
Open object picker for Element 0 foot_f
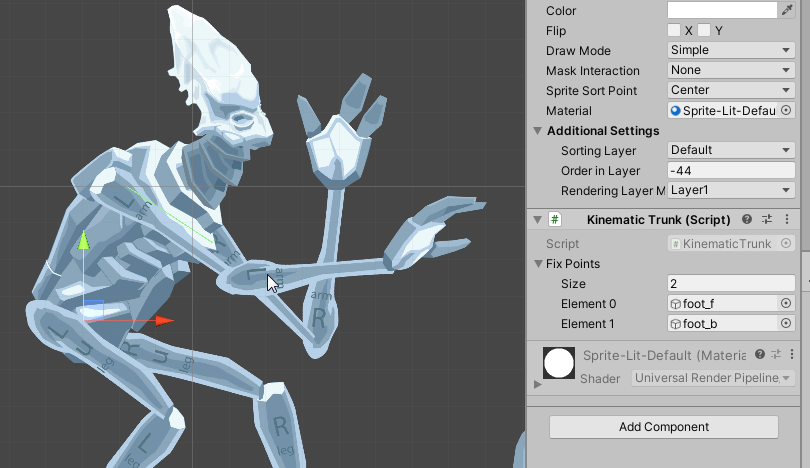click(x=786, y=304)
